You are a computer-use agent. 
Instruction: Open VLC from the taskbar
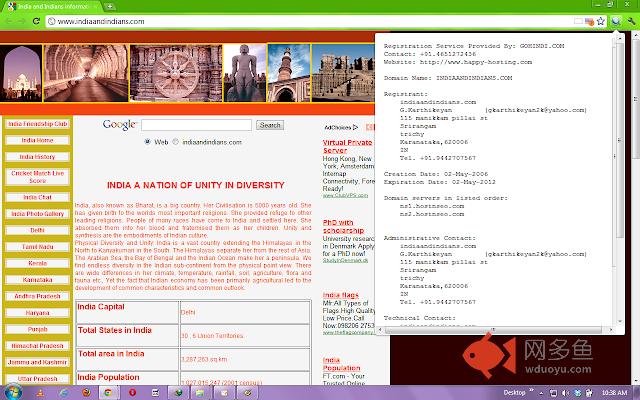click(40, 393)
